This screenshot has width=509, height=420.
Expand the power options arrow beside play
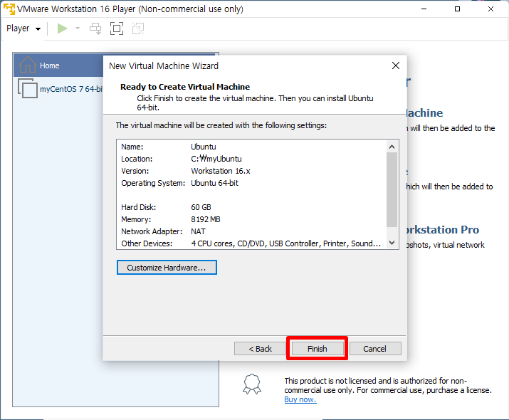(x=78, y=28)
